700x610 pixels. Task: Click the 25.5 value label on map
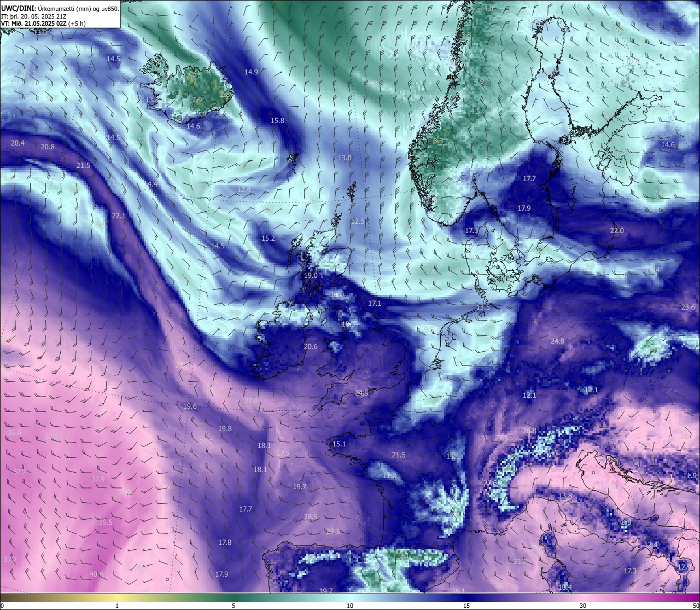tap(333, 531)
